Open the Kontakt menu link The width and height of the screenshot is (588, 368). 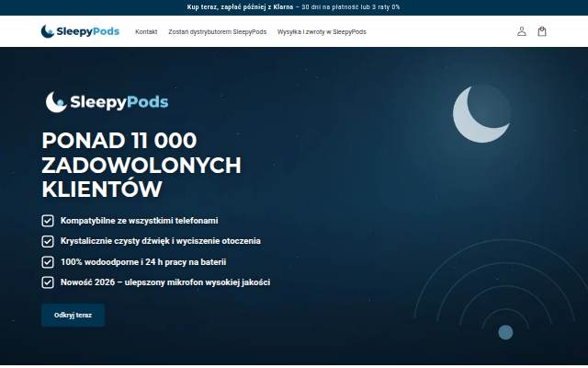click(146, 32)
